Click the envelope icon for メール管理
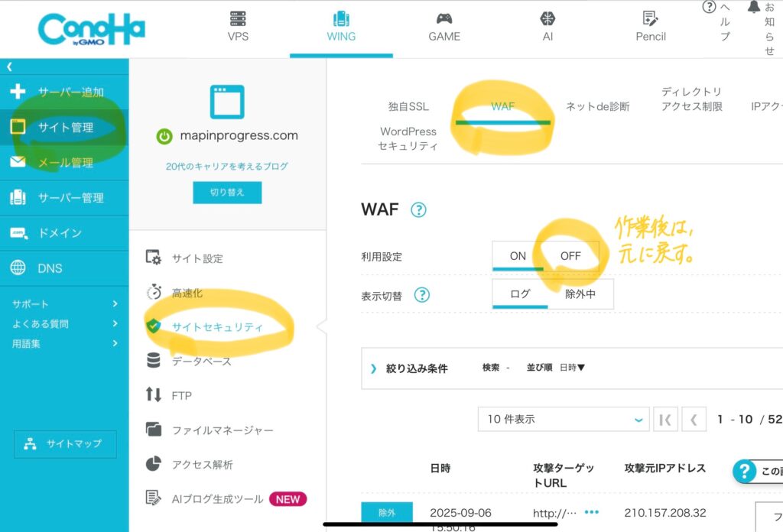783x532 pixels. [18, 162]
